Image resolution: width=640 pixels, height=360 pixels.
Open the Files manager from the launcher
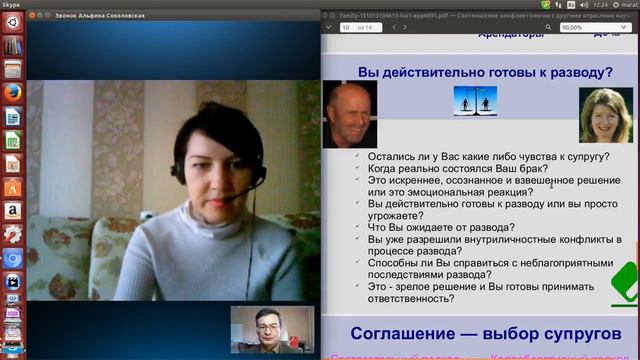click(13, 69)
